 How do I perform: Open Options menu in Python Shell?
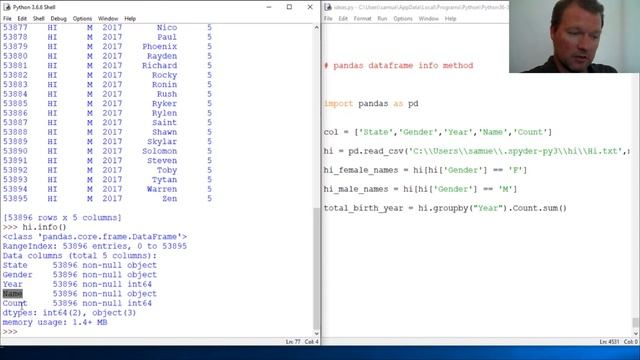click(82, 19)
